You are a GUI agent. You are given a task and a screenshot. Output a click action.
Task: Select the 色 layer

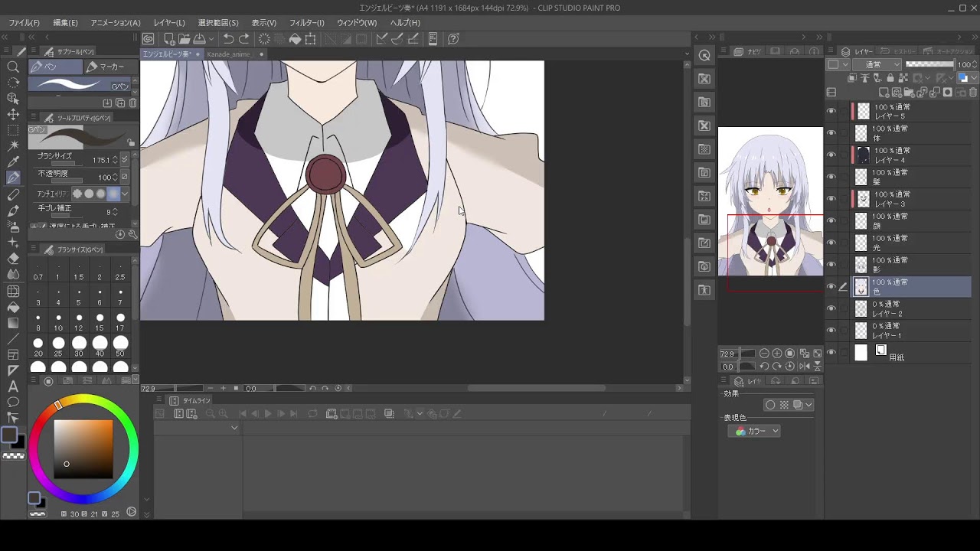(x=911, y=287)
